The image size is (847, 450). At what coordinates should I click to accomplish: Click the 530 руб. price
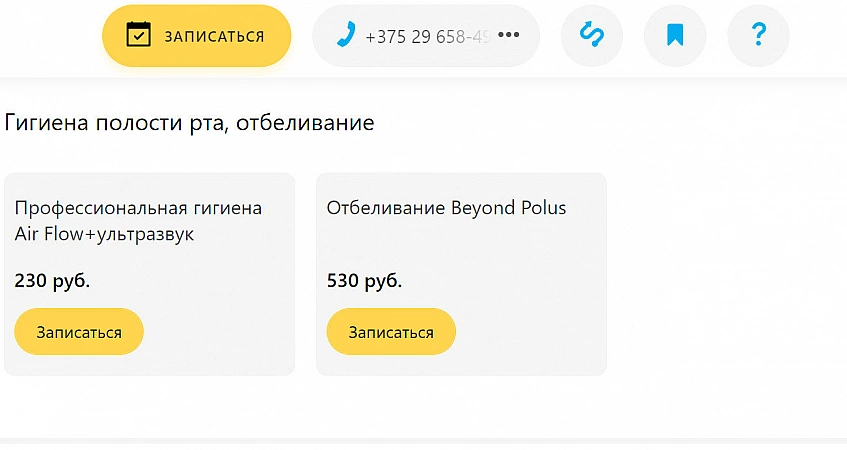(364, 281)
